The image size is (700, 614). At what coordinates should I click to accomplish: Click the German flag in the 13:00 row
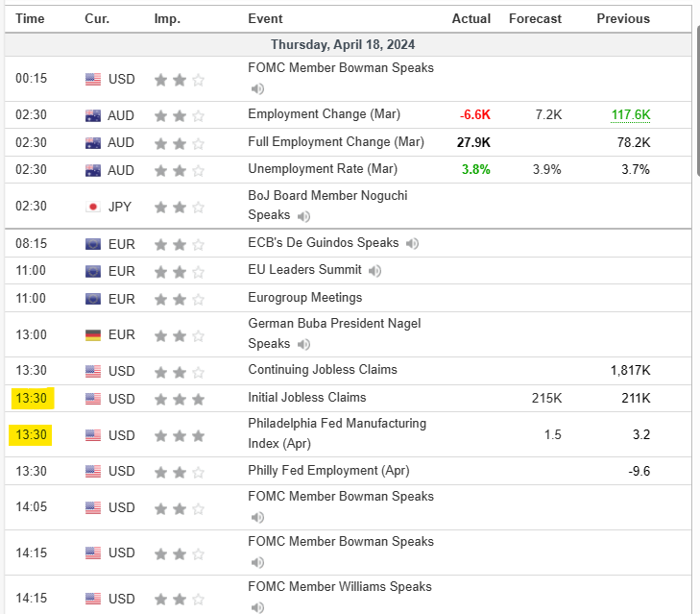[x=93, y=335]
